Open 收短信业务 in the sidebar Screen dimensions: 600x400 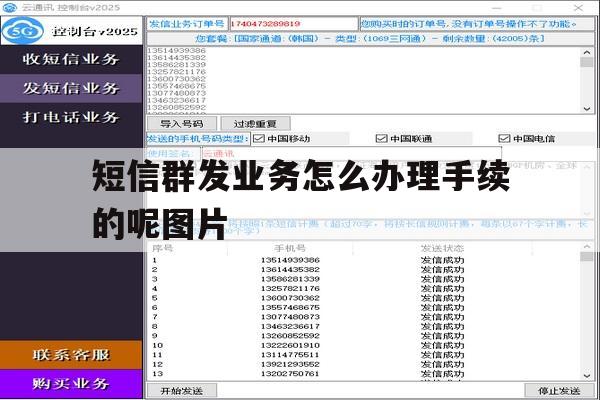click(71, 59)
